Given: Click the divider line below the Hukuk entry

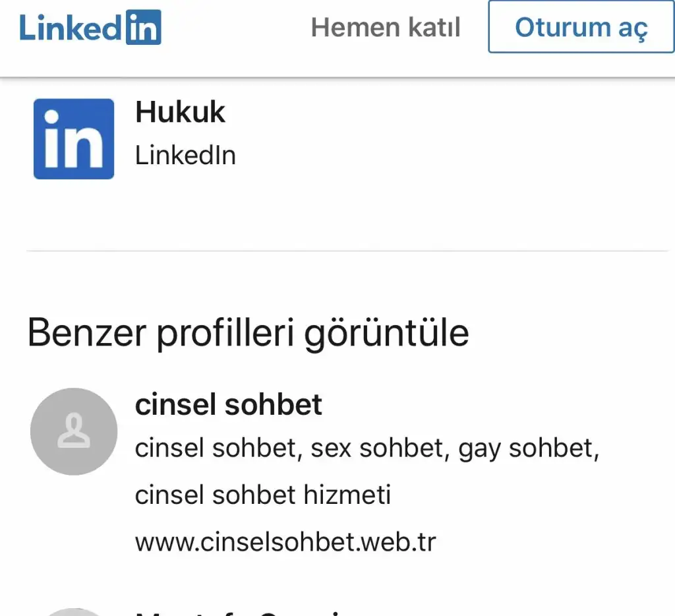Looking at the screenshot, I should coord(347,251).
